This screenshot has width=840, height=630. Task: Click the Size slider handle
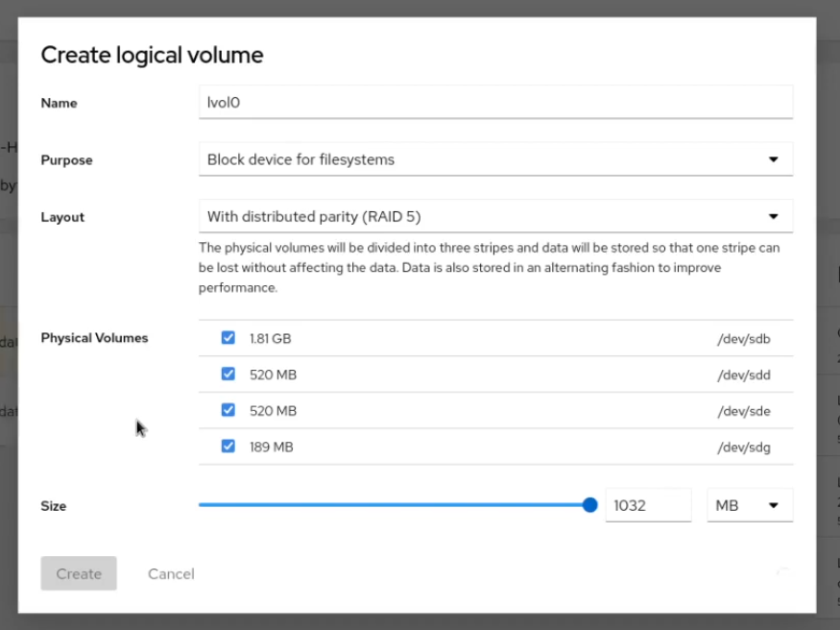coord(589,505)
